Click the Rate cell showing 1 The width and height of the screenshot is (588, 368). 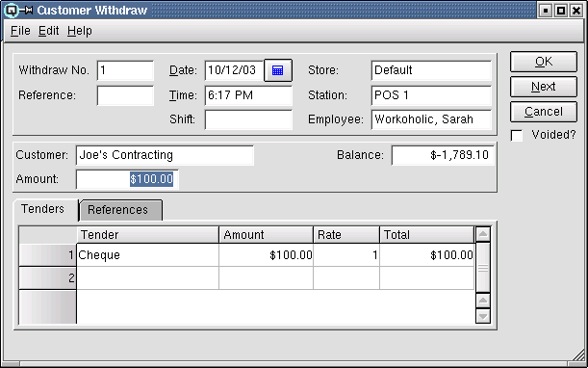[346, 255]
